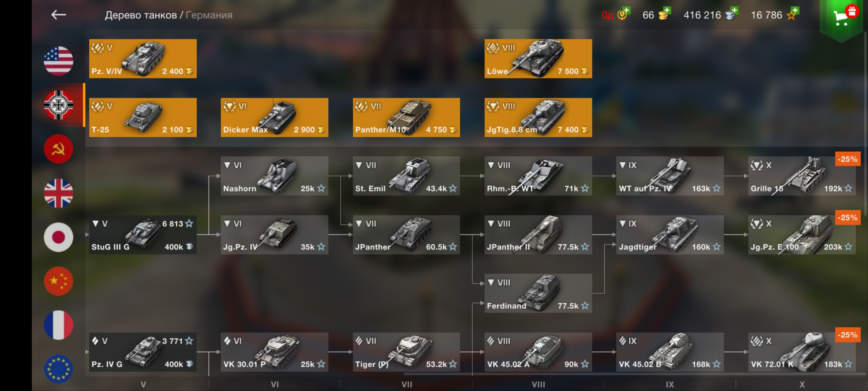Viewport: 868px width, 391px height.
Task: Select the Germany flag tab
Action: pos(59,105)
